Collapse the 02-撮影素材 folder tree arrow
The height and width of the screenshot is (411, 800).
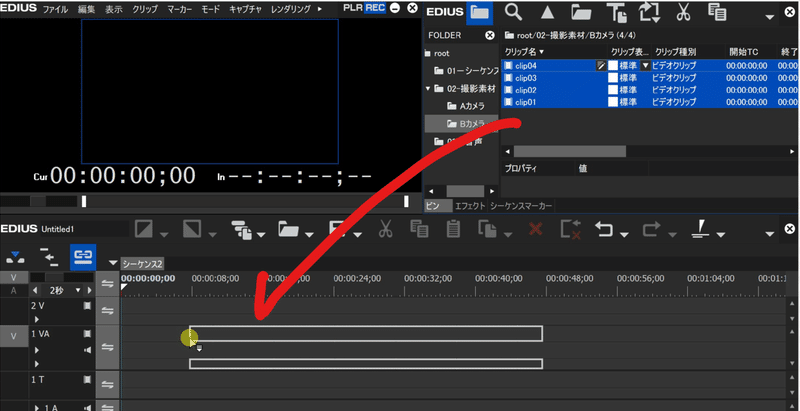point(428,88)
